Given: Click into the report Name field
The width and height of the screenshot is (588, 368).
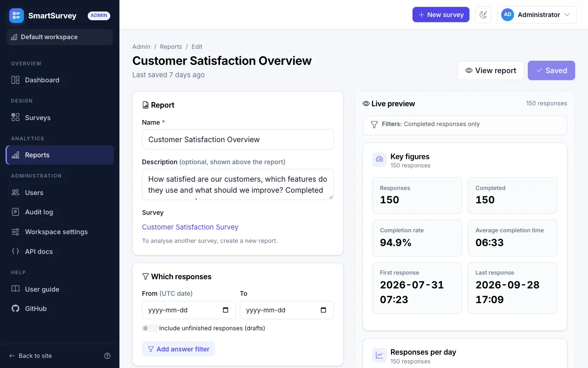Looking at the screenshot, I should [238, 139].
